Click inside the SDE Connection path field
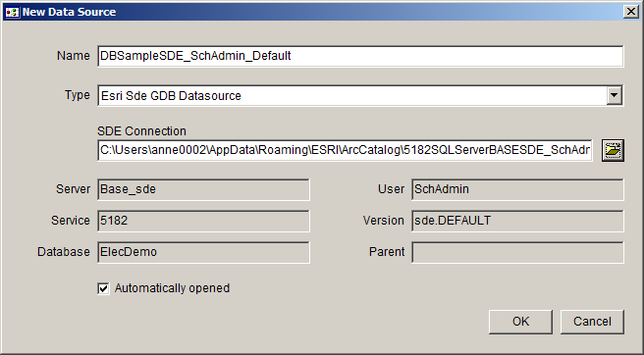The image size is (644, 355). [345, 150]
